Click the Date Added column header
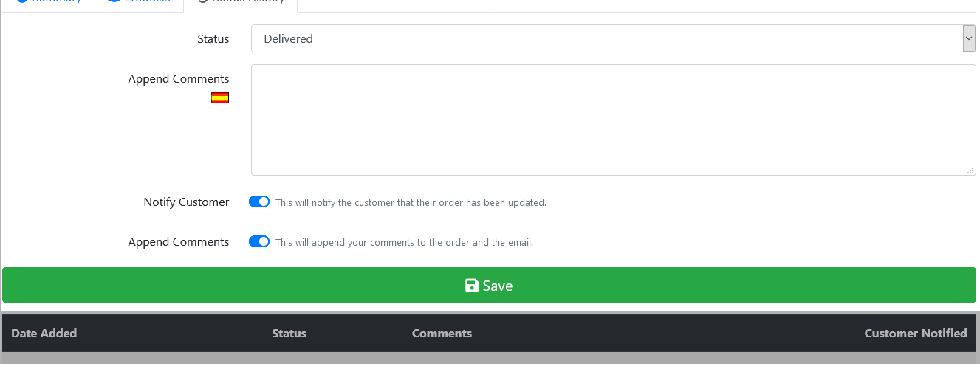Viewport: 980px width, 389px height. 44,333
